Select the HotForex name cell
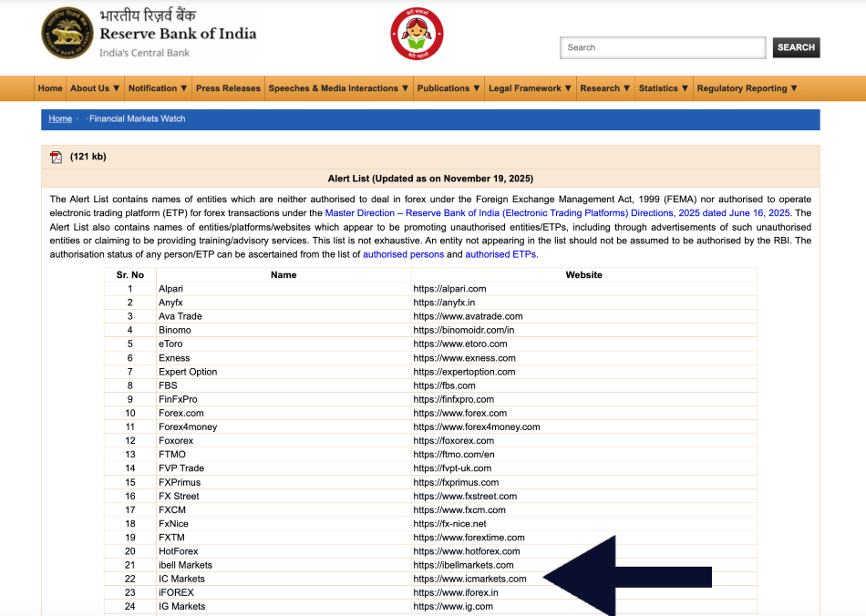Screen dimensions: 866x616 click(284, 551)
